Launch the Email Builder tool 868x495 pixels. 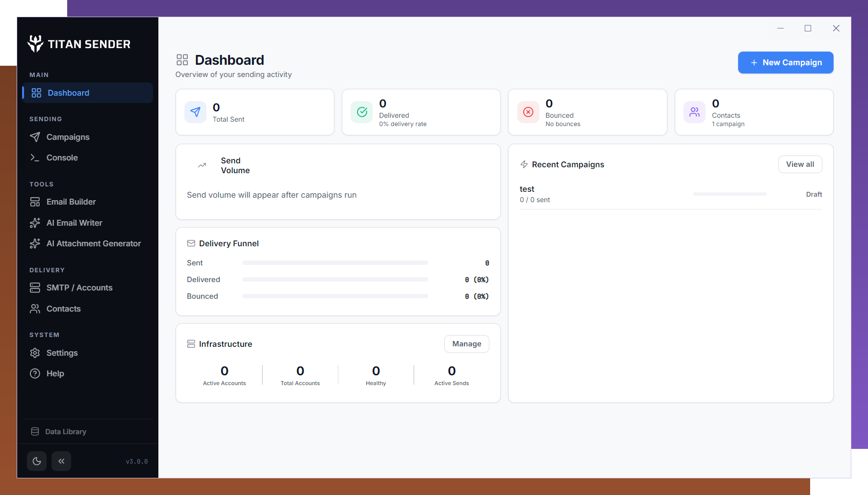tap(71, 202)
